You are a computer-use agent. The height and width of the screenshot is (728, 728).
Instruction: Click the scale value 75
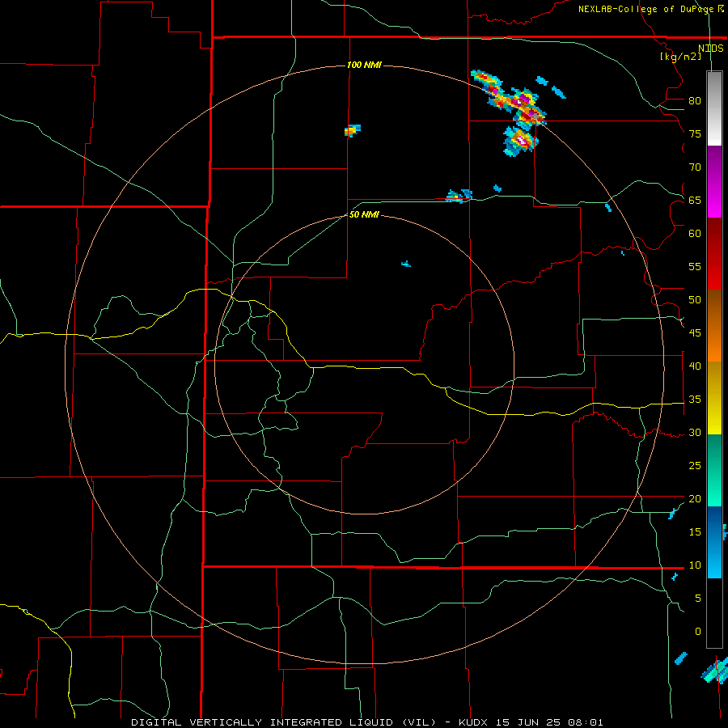point(695,133)
